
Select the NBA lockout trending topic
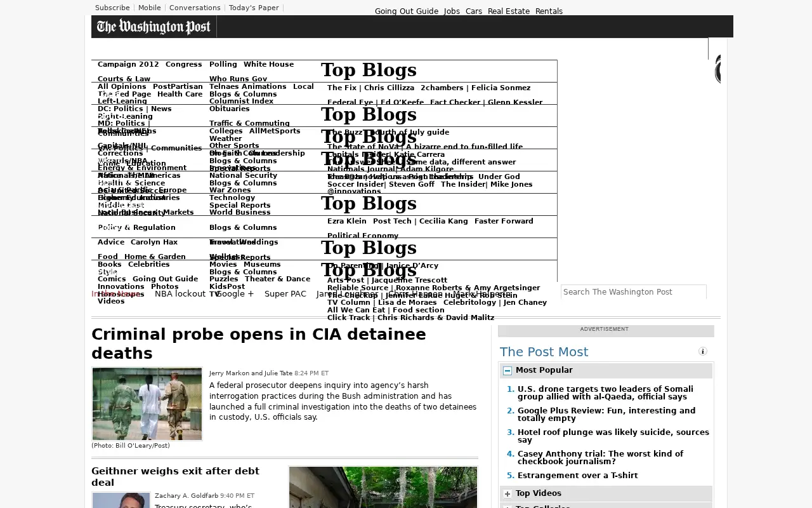click(x=180, y=294)
